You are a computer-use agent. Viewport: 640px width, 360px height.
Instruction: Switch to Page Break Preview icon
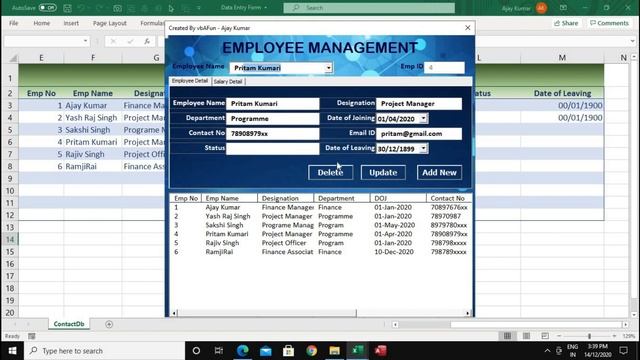point(545,336)
